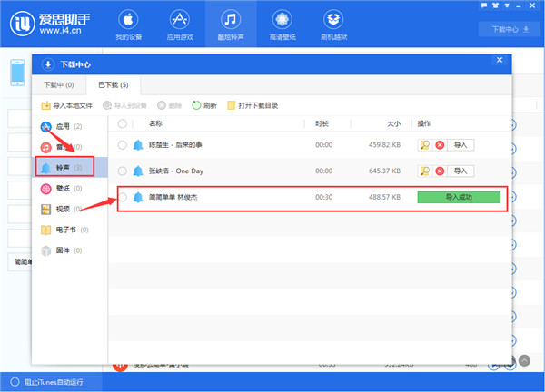545x392 pixels.
Task: Click the 时长 column header
Action: tap(322, 123)
